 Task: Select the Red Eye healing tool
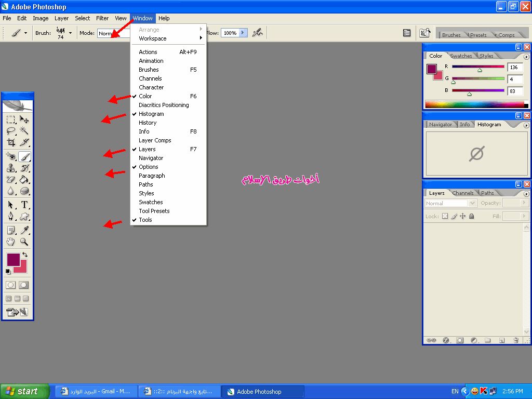11,156
